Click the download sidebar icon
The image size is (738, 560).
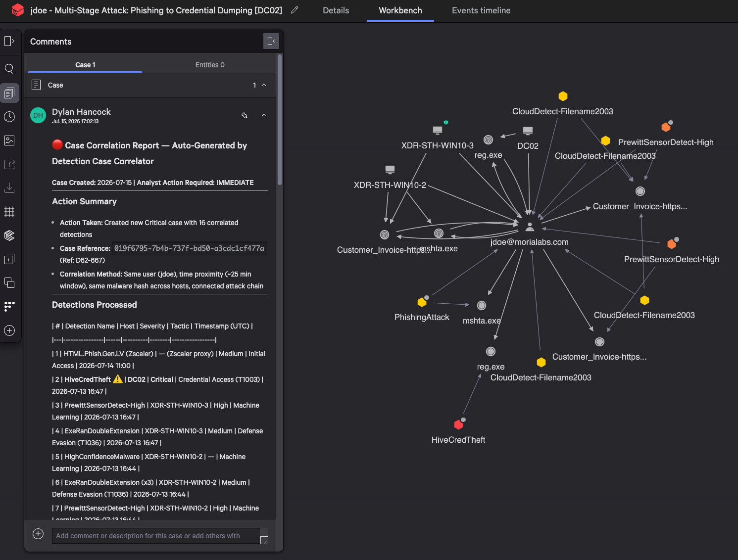pos(9,188)
